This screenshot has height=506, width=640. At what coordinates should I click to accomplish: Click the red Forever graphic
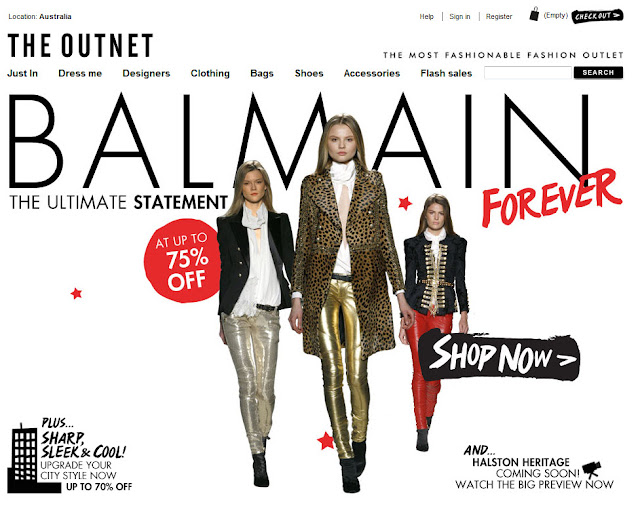(552, 198)
